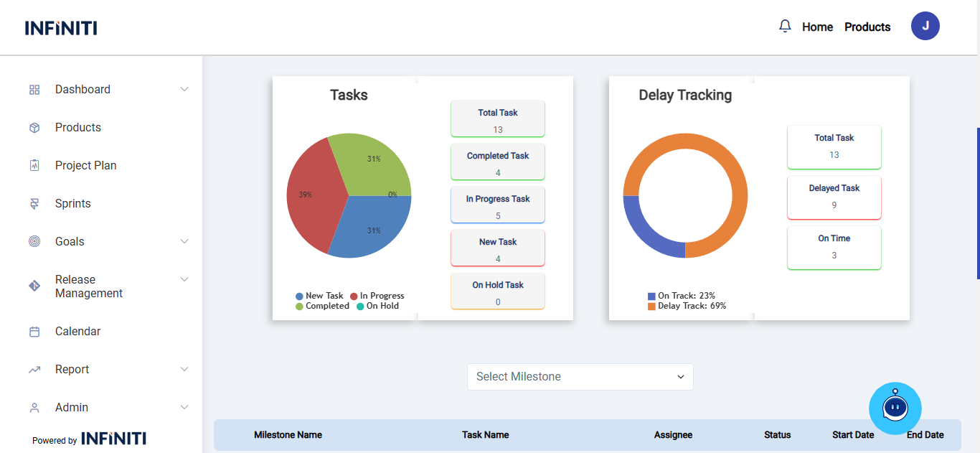Click the notification bell icon
The width and height of the screenshot is (980, 453).
pos(785,27)
